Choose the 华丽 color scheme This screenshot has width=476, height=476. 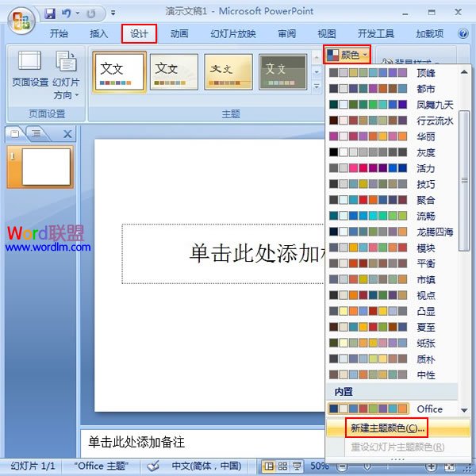392,136
